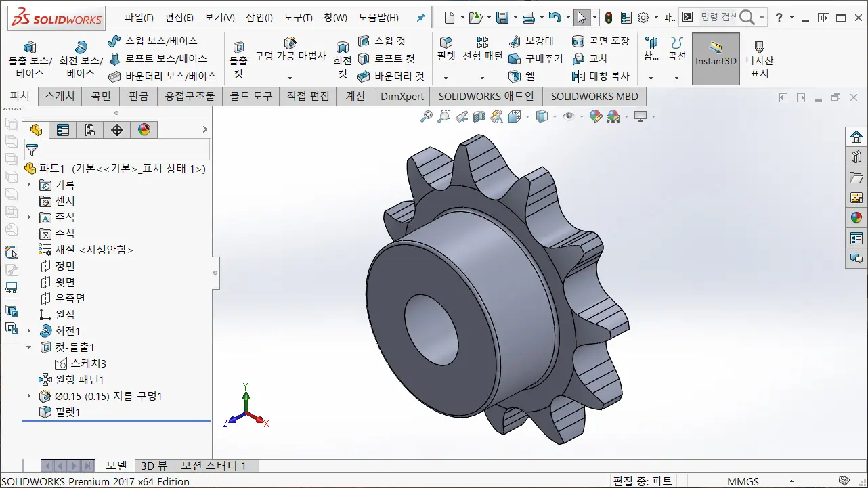
Task: Click the 곡면 포장 wrap tool
Action: 600,41
